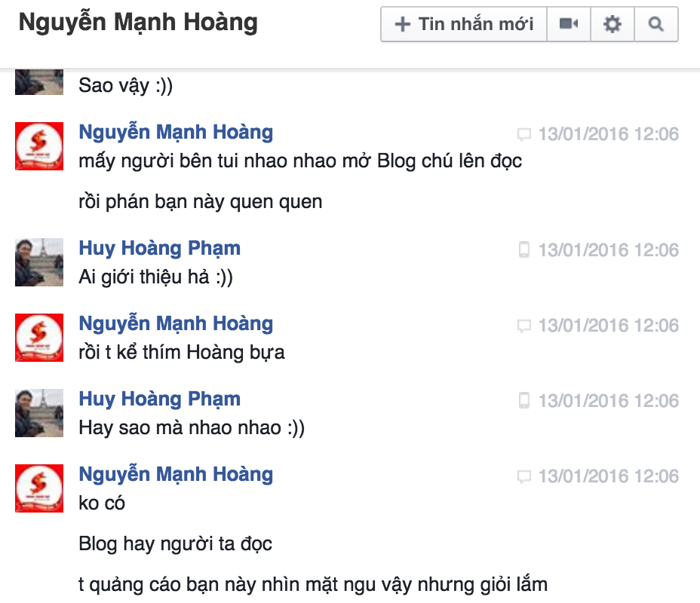Click the 12:06 timestamp of the "Ai giới thiệu hả" message
This screenshot has width=700, height=603.
pos(608,250)
